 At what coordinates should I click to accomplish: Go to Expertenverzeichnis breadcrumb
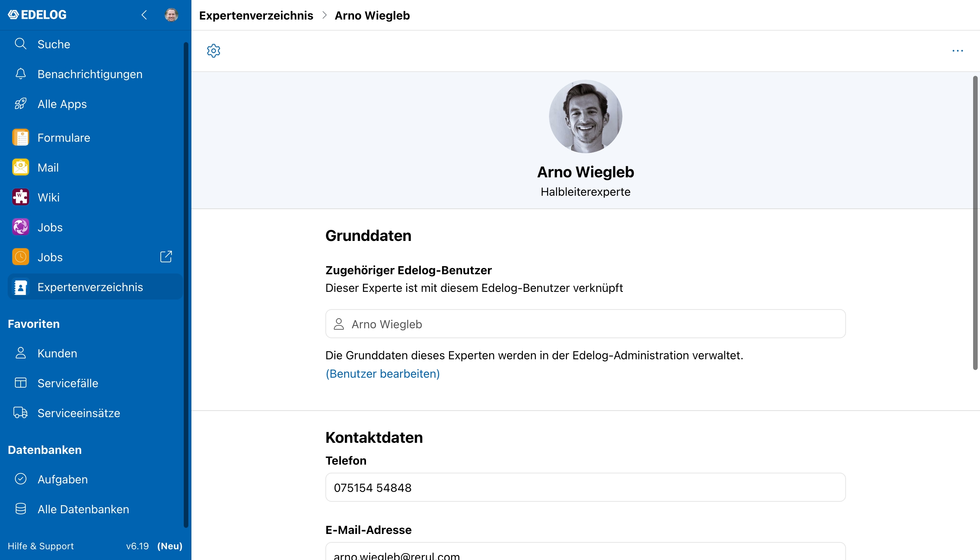pyautogui.click(x=256, y=15)
